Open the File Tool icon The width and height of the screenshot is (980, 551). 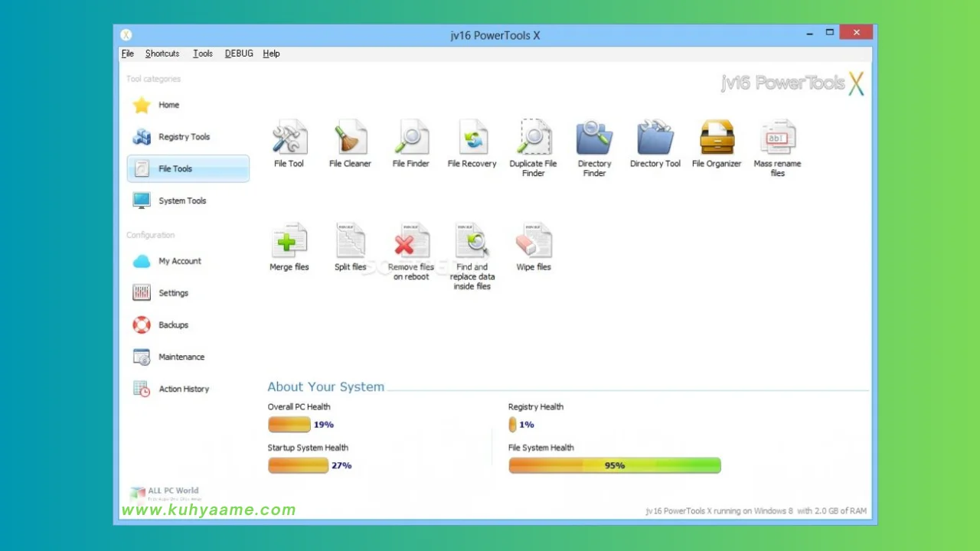pyautogui.click(x=289, y=144)
